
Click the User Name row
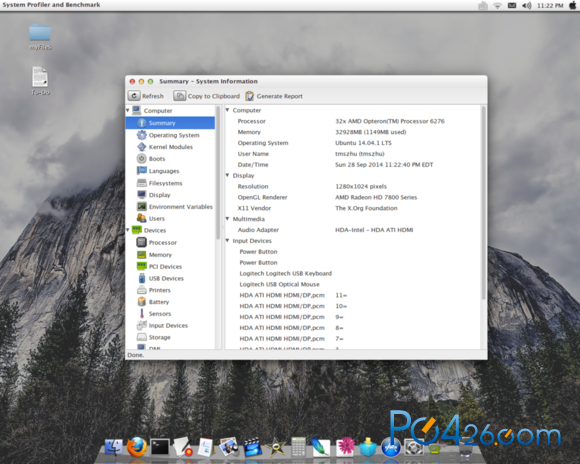point(352,154)
